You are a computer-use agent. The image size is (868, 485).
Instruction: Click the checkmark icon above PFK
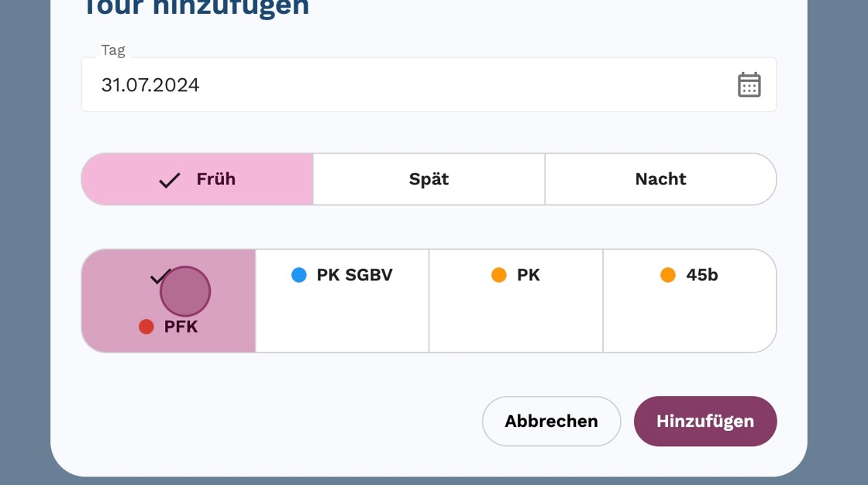pos(159,277)
